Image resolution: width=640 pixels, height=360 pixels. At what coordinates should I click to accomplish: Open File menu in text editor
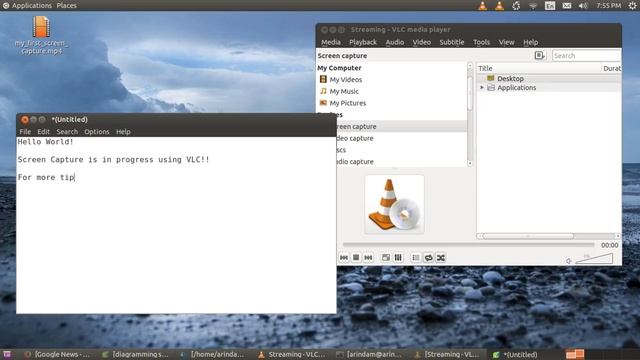25,131
